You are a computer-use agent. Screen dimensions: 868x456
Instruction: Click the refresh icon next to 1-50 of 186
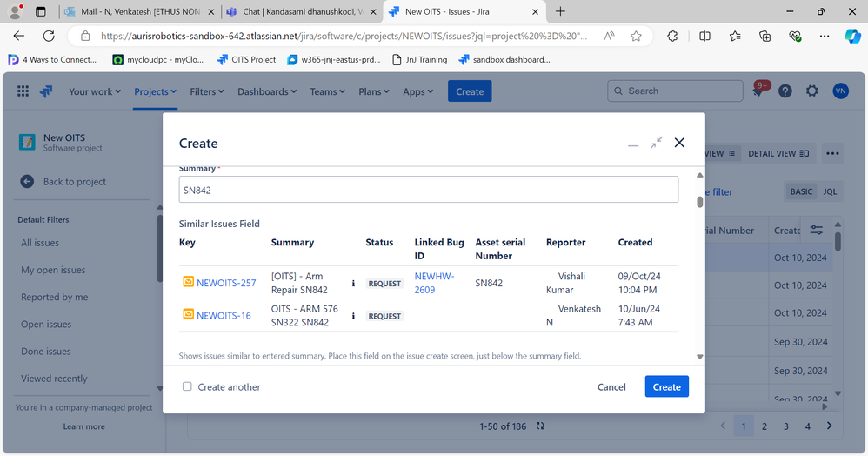tap(540, 426)
